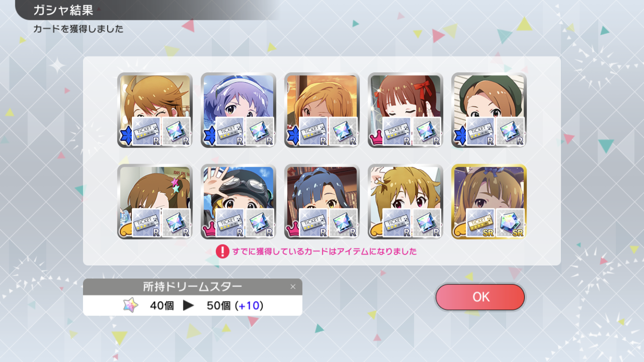
Task: Select the dark blue-haired girl card
Action: pos(322,201)
